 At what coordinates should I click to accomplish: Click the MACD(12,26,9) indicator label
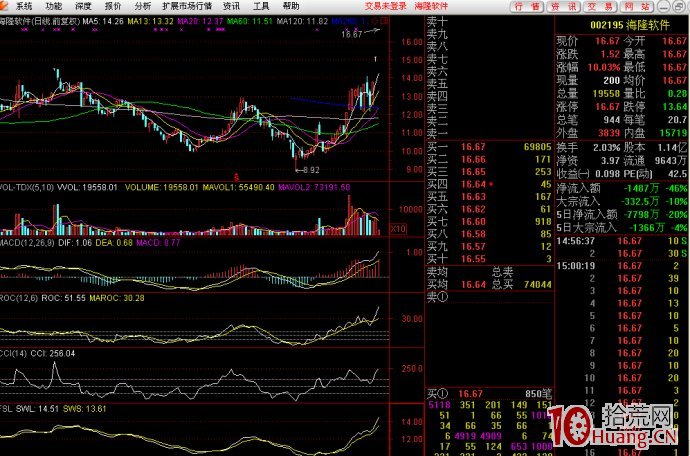tap(27, 243)
